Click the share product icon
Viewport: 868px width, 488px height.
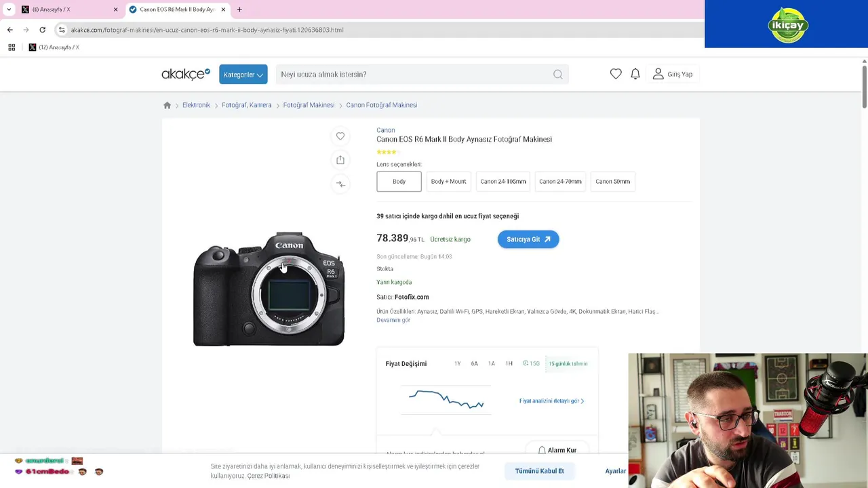[340, 160]
